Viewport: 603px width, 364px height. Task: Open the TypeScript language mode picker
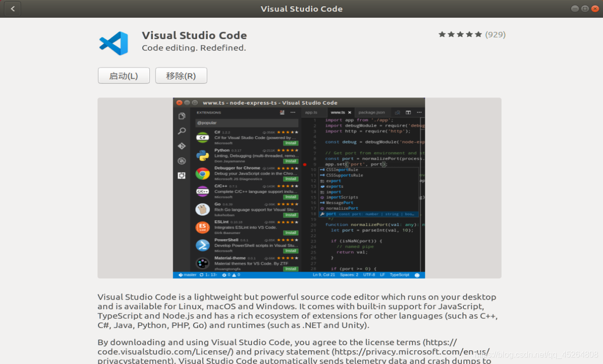point(399,274)
